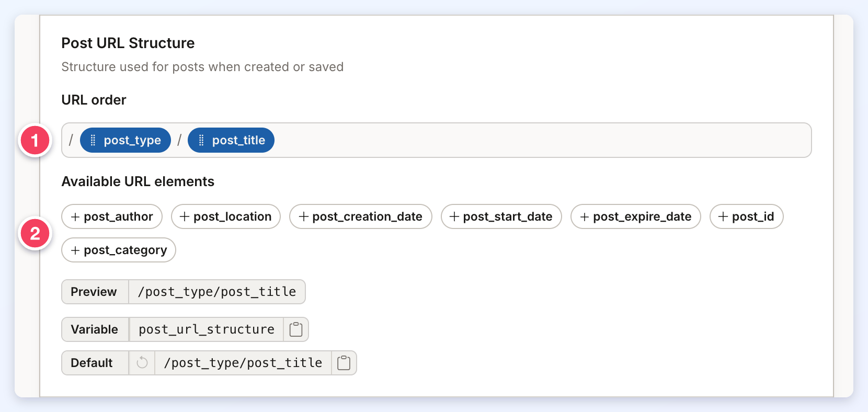Click the Available URL elements label
Viewport: 868px width, 412px height.
click(138, 181)
